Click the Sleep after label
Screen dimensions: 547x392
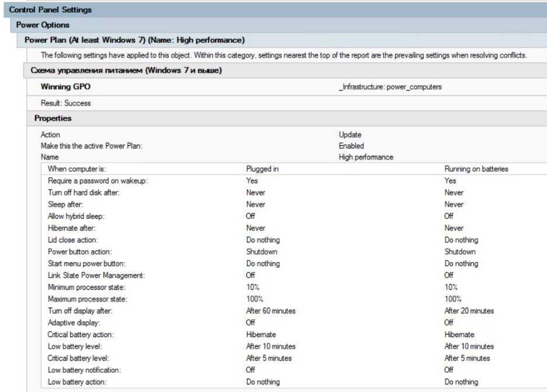65,205
